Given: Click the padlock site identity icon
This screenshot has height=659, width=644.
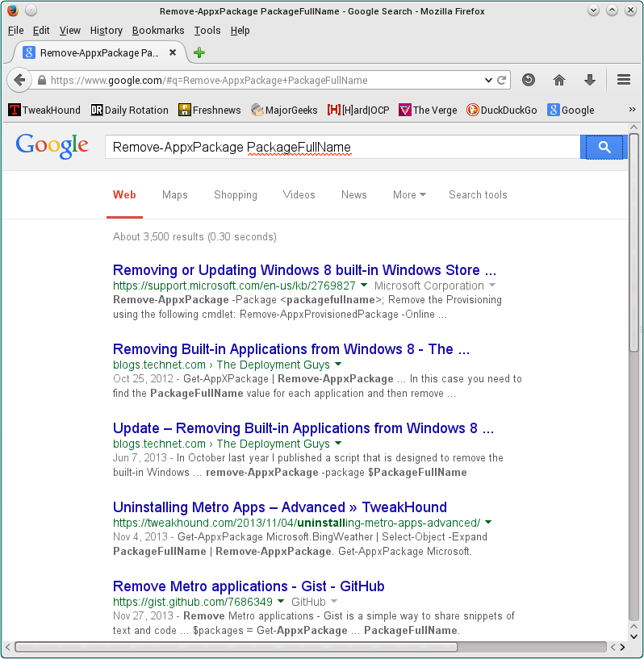Looking at the screenshot, I should click(x=42, y=80).
